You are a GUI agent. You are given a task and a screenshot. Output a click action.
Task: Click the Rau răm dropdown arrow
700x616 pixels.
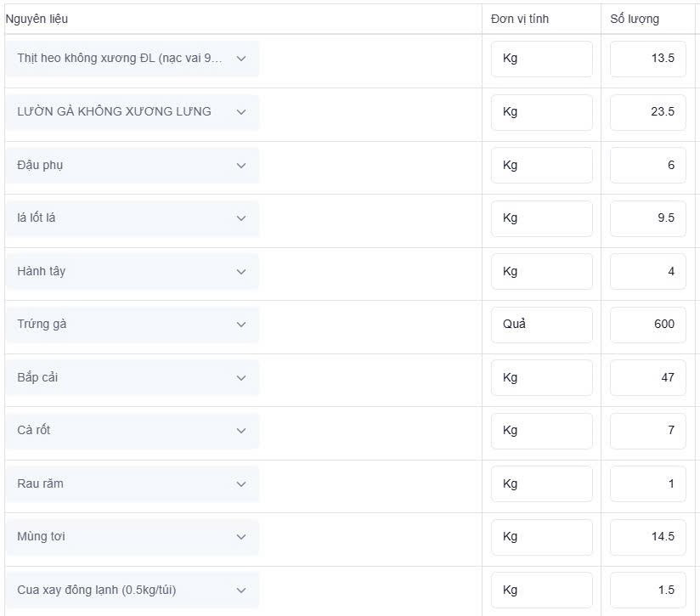241,484
